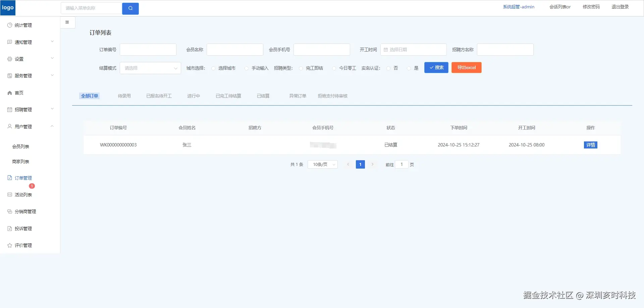Switch to the 待录用 tab
644x308 pixels.
[x=124, y=96]
